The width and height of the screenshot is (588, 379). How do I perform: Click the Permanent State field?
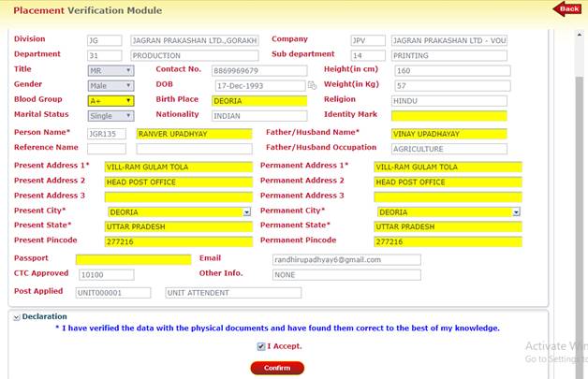[x=448, y=226]
